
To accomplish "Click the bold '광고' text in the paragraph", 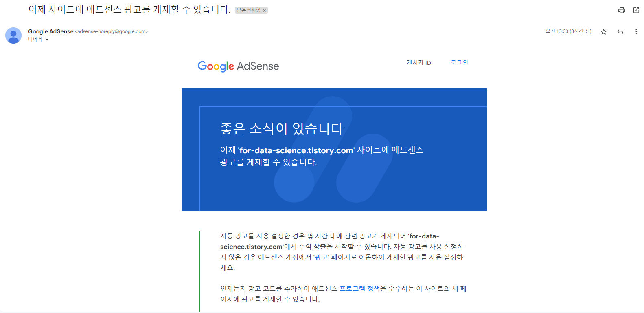I will point(321,257).
